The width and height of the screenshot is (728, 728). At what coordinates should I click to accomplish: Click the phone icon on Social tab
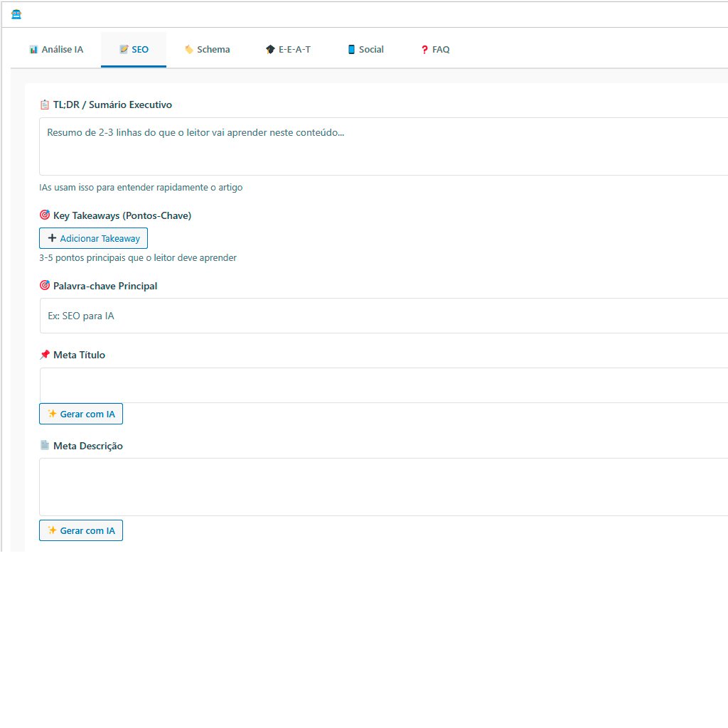coord(351,50)
